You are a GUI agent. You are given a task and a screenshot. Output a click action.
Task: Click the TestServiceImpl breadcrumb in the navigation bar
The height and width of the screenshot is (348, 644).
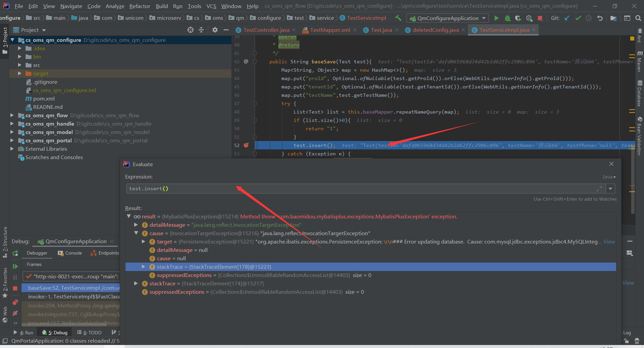[363, 18]
